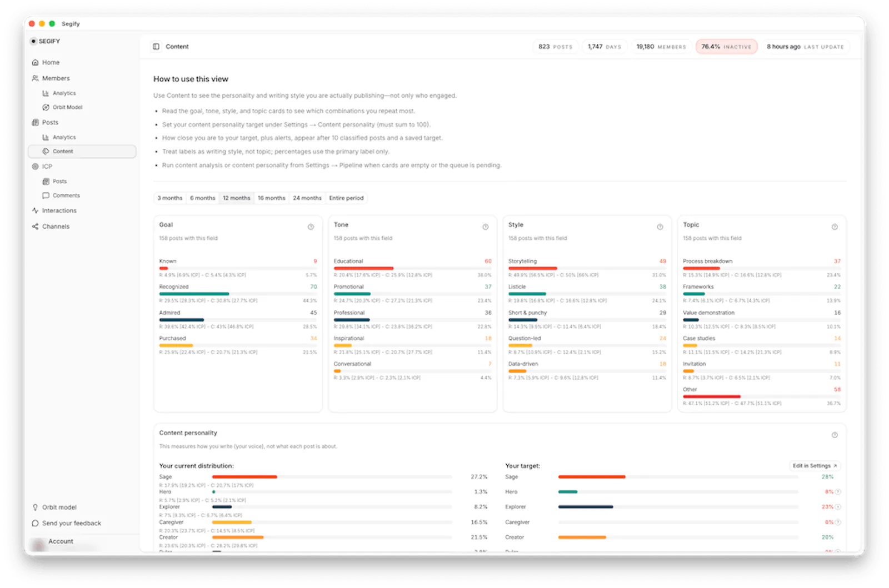The width and height of the screenshot is (889, 588).
Task: Click the Purchased goal row
Action: [238, 345]
